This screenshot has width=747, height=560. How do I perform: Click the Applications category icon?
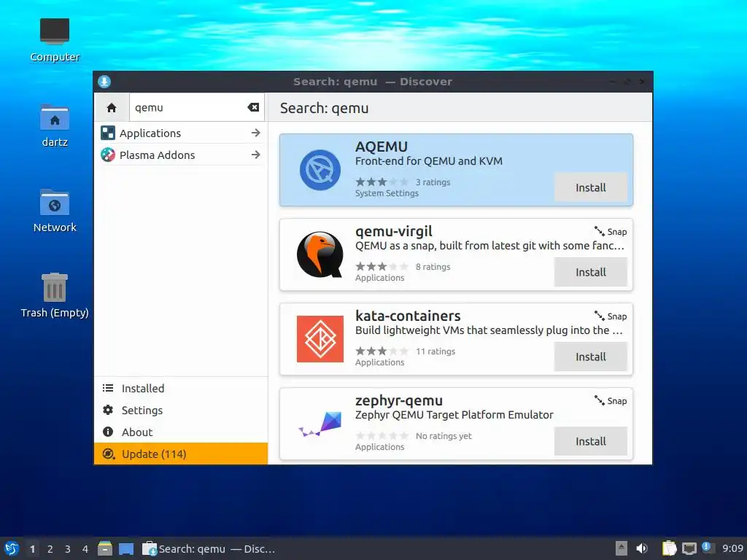tap(108, 133)
